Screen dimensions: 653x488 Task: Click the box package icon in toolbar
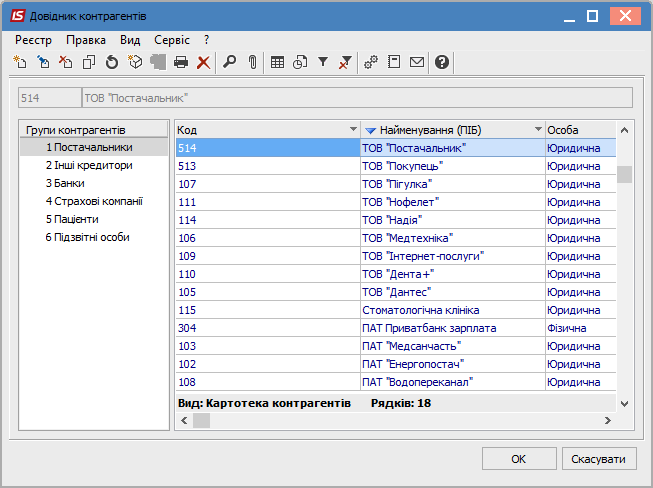coord(135,62)
